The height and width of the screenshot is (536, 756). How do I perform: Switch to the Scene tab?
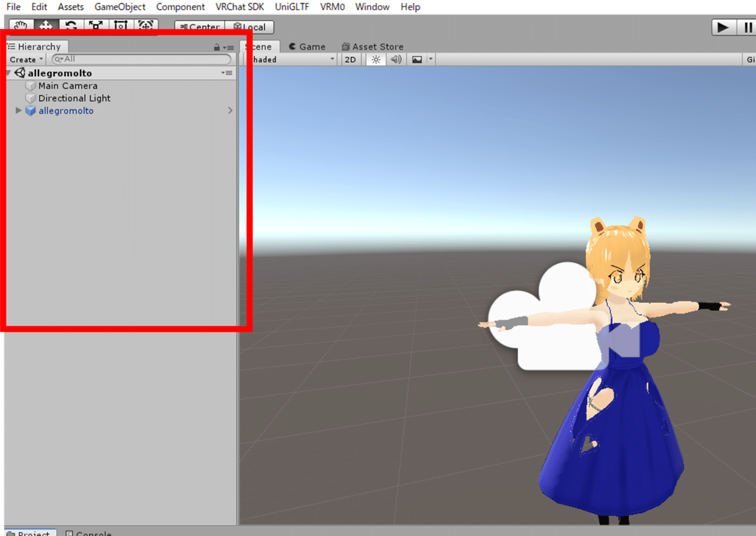coord(259,47)
